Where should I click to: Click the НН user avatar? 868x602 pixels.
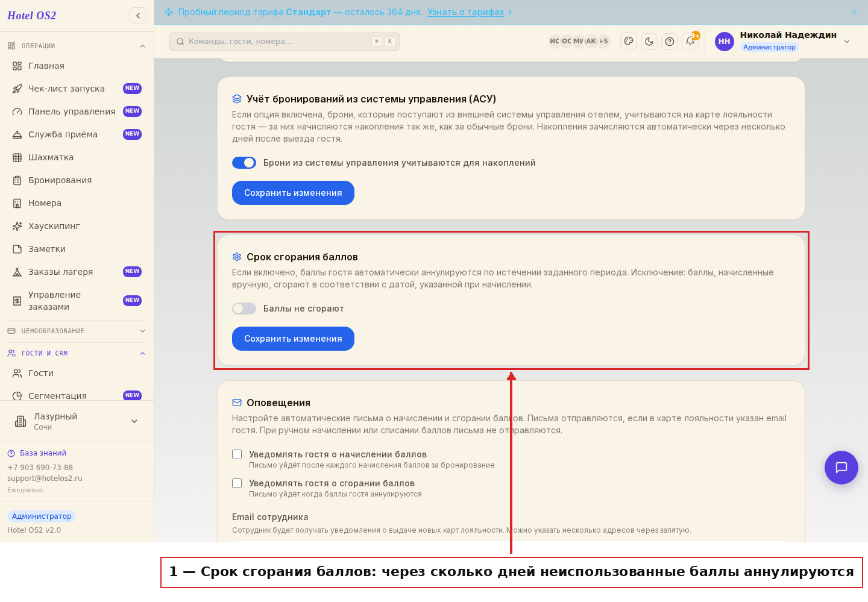point(725,42)
